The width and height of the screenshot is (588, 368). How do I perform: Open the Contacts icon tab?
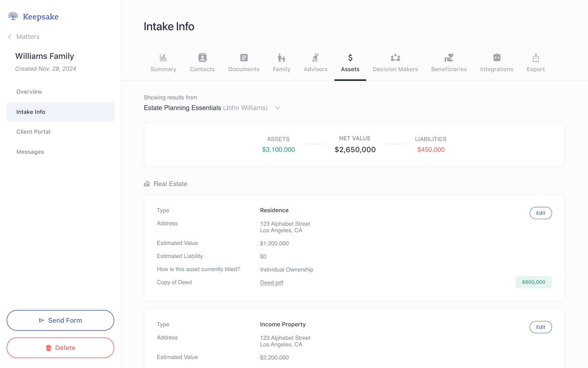point(202,58)
